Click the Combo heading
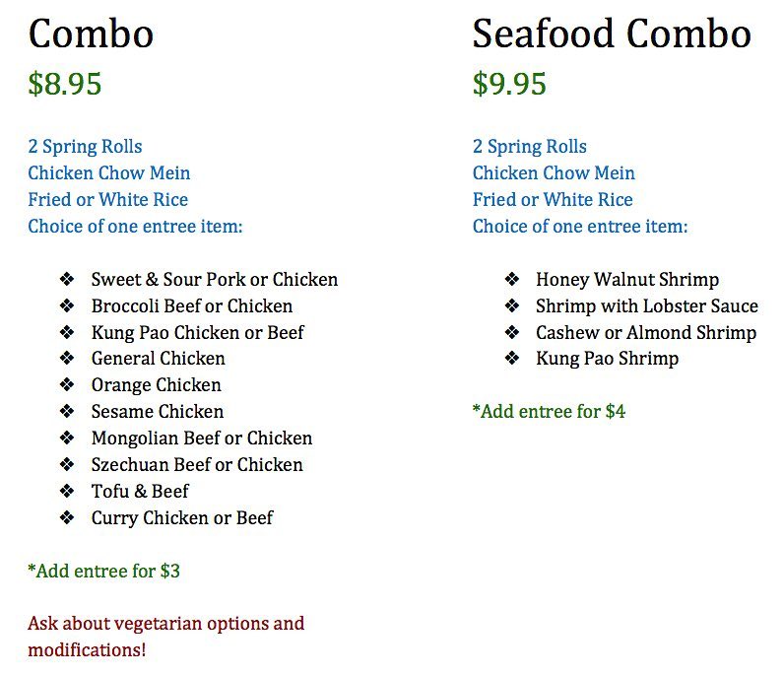The width and height of the screenshot is (784, 676). click(91, 34)
